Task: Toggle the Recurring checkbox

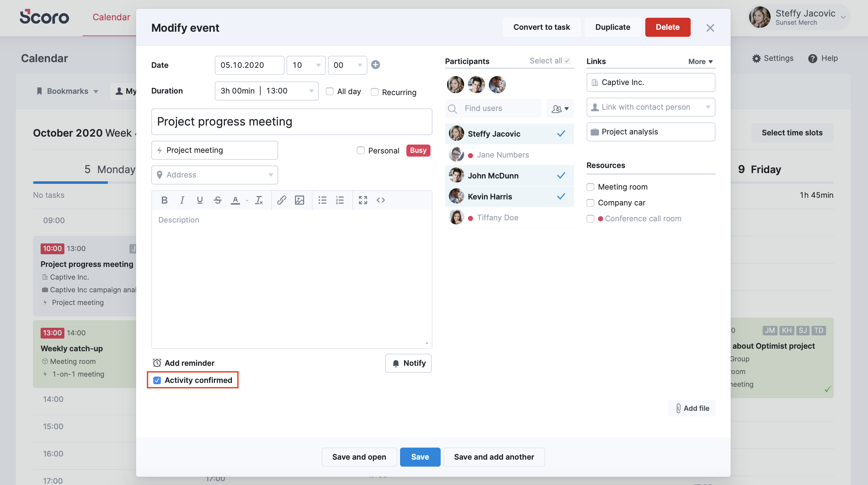Action: pos(374,92)
